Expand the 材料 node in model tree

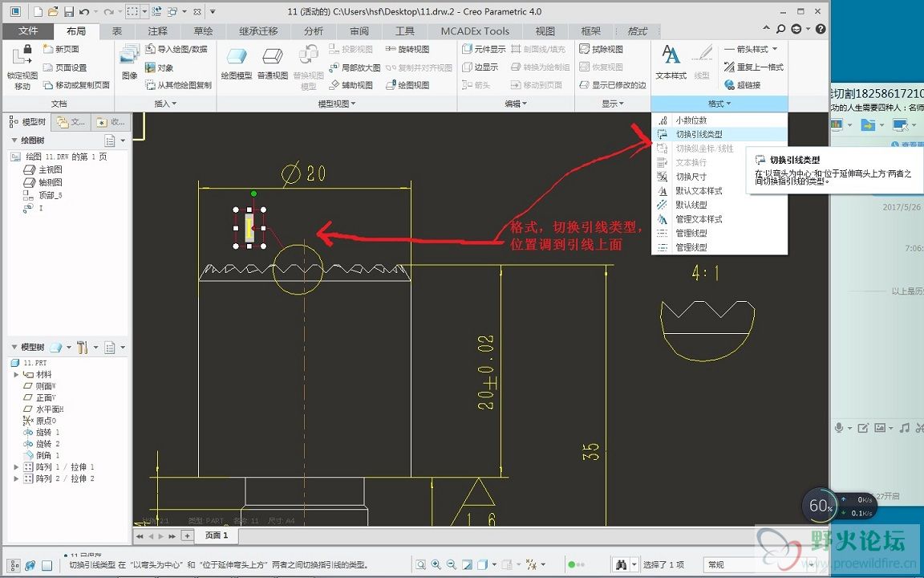coord(16,375)
